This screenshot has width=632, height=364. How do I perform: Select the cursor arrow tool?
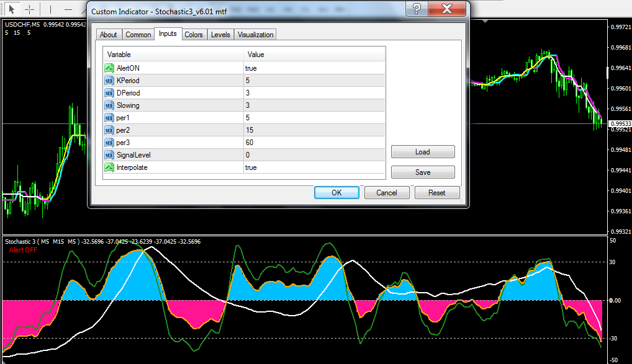click(x=11, y=9)
